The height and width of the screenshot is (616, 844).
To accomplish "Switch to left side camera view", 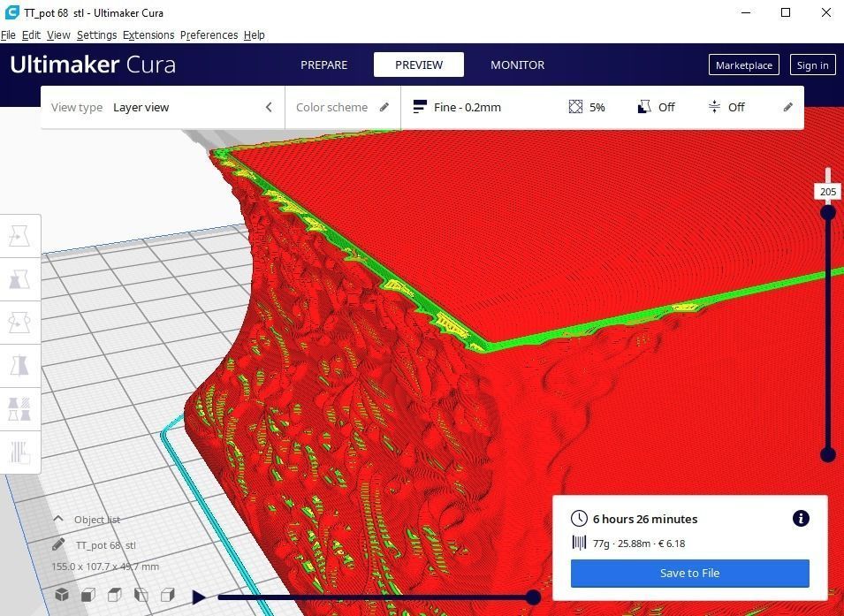I will 141,595.
